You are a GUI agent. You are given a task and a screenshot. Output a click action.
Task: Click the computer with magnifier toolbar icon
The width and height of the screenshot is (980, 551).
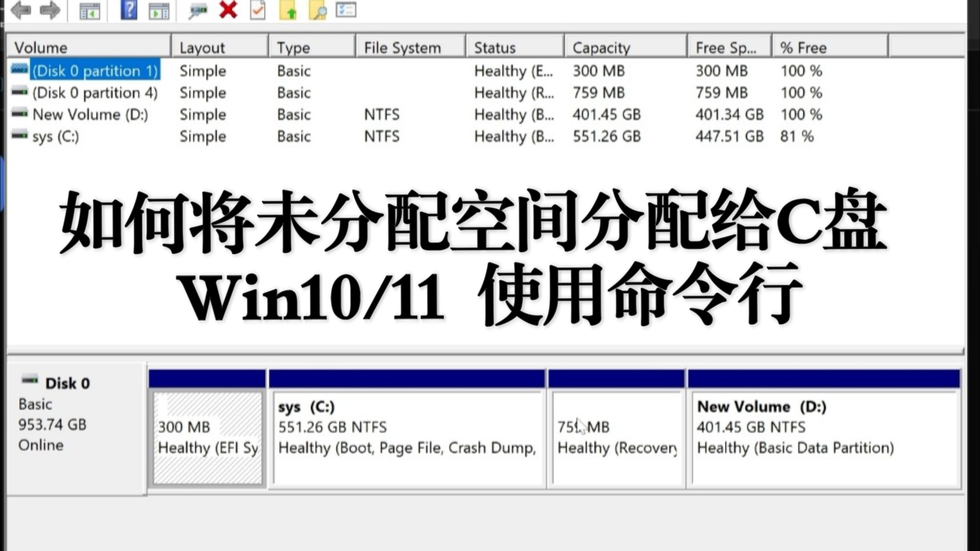pyautogui.click(x=197, y=10)
